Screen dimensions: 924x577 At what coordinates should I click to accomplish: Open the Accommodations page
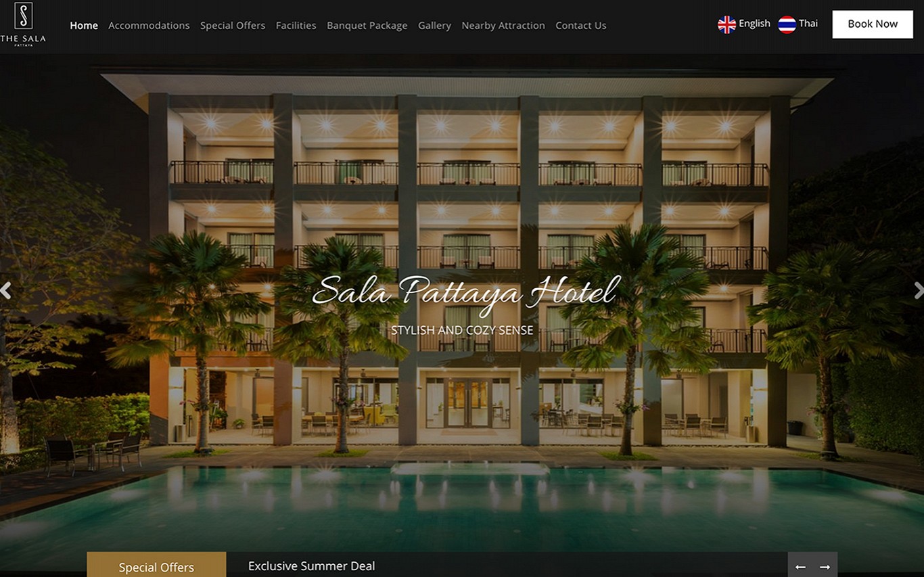click(149, 26)
